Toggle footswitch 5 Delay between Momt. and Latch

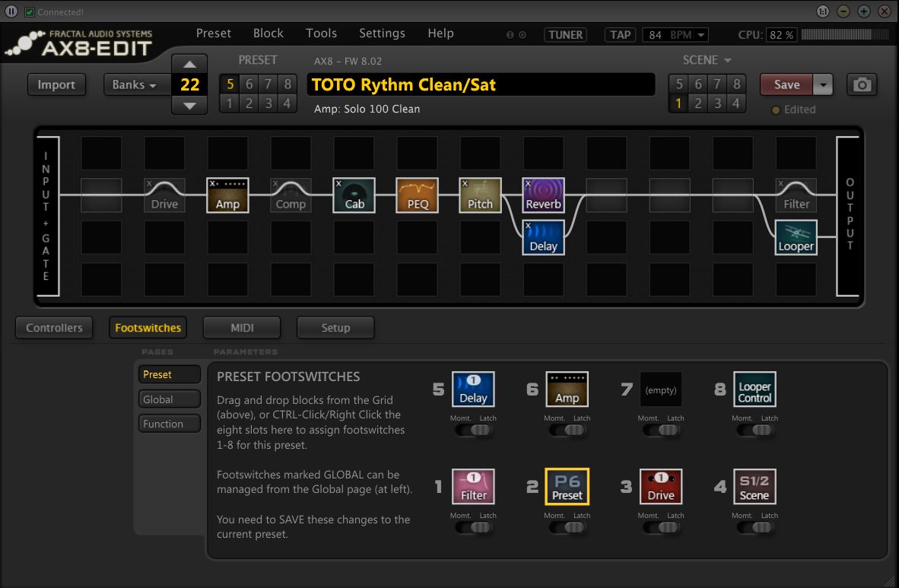point(472,429)
